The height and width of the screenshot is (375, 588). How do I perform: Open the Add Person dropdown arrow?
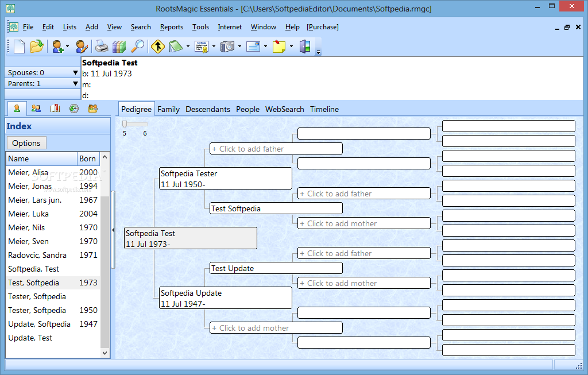pos(68,47)
